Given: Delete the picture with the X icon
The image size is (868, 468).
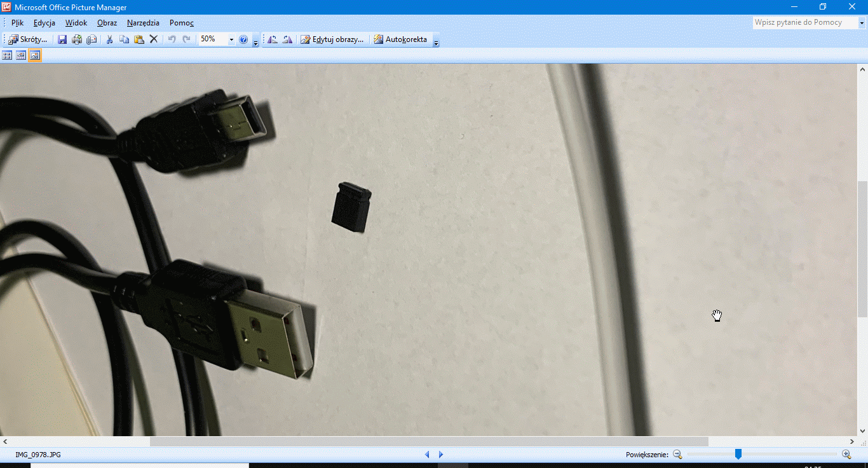Looking at the screenshot, I should [x=153, y=39].
